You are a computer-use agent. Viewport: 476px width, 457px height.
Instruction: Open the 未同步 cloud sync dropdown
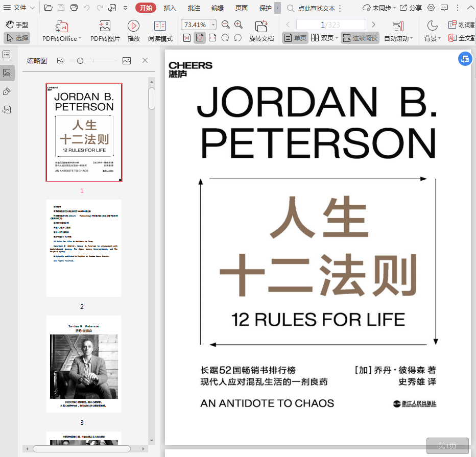379,8
